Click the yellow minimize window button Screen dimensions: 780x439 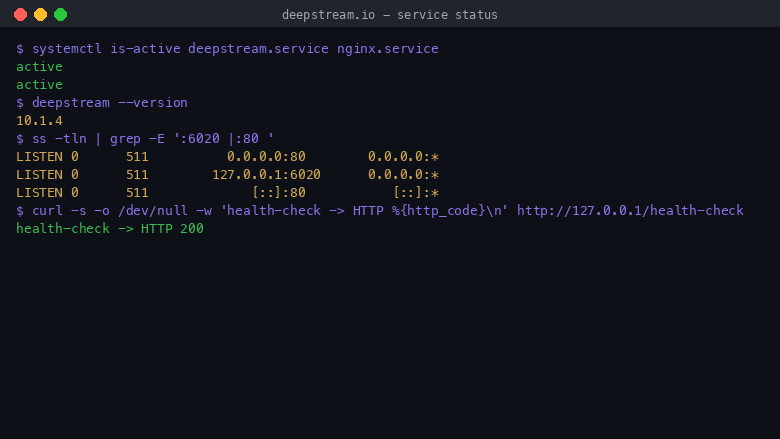[x=40, y=14]
